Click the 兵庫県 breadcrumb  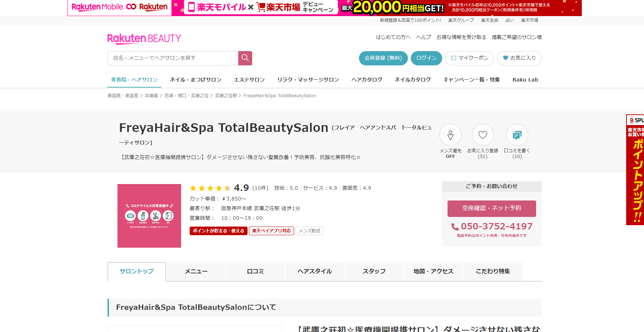click(x=151, y=96)
